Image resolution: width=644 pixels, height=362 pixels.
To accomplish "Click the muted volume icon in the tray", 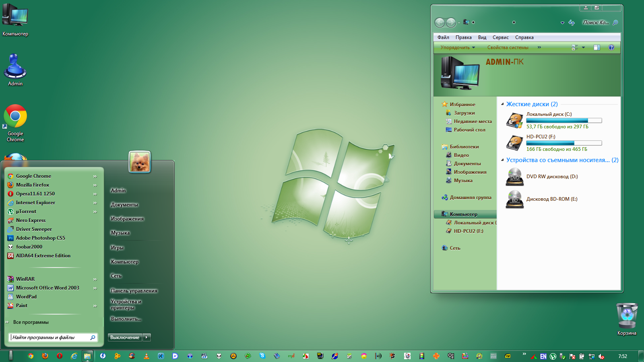I will (x=601, y=356).
